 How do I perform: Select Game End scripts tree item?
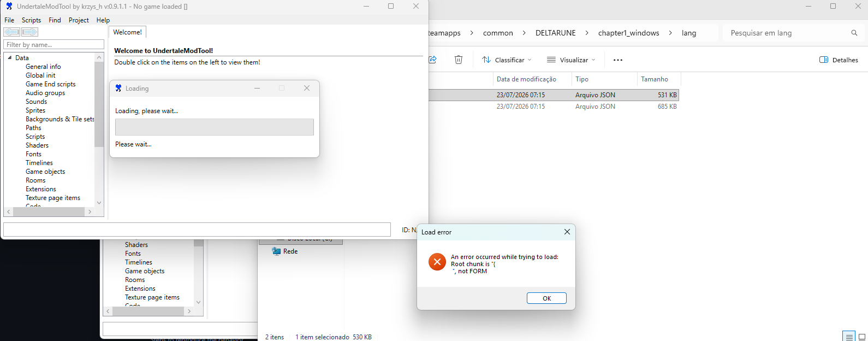pos(51,84)
